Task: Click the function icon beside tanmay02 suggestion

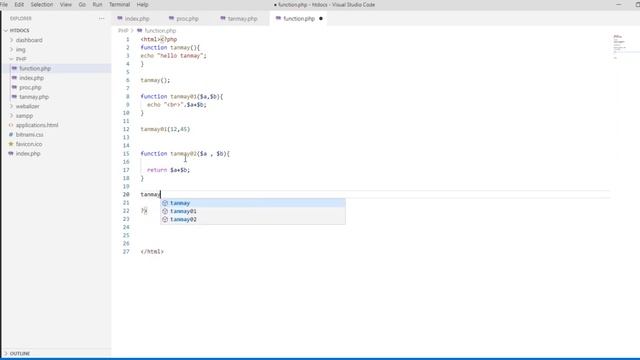Action: coord(165,219)
